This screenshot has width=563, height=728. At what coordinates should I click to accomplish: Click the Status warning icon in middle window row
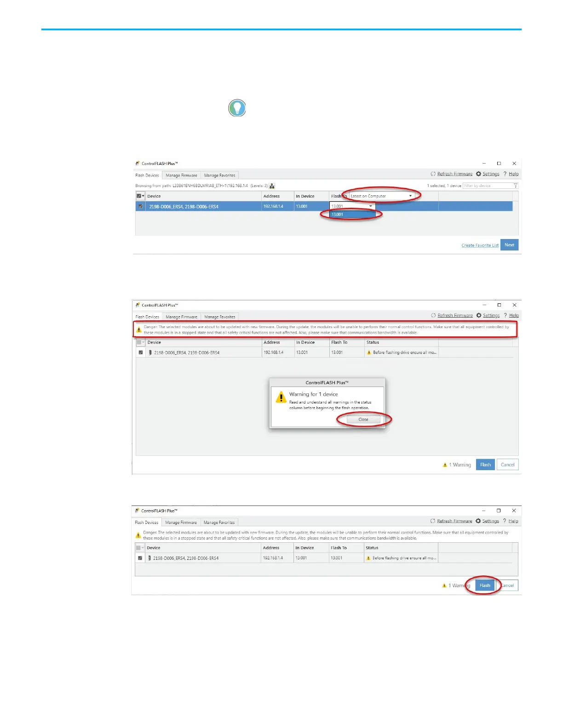click(368, 353)
